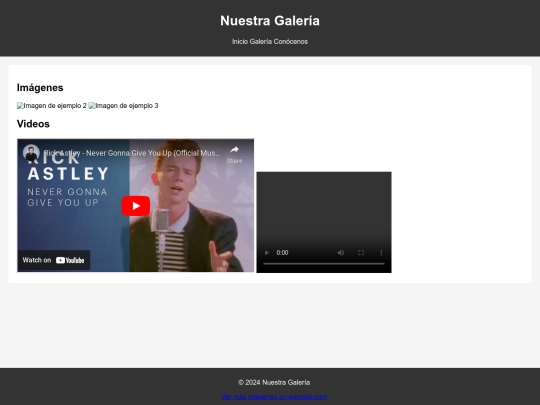
Task: Click the Watch on YouTube logo
Action: click(x=54, y=260)
